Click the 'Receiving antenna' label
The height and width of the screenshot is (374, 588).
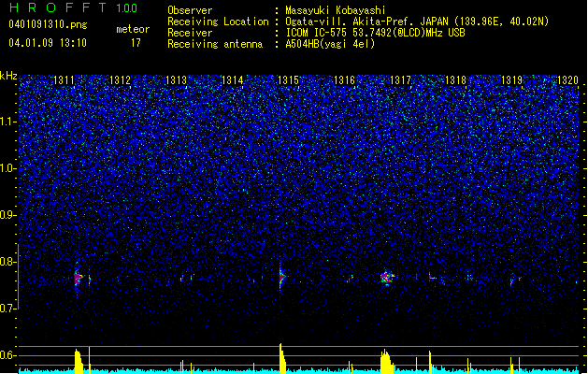coord(215,44)
